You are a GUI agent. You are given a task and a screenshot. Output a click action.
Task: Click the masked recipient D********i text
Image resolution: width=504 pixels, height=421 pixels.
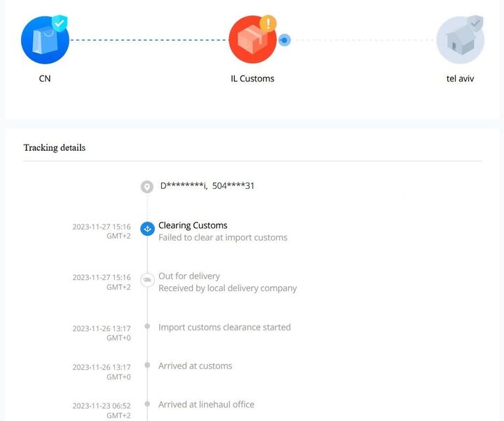click(184, 186)
